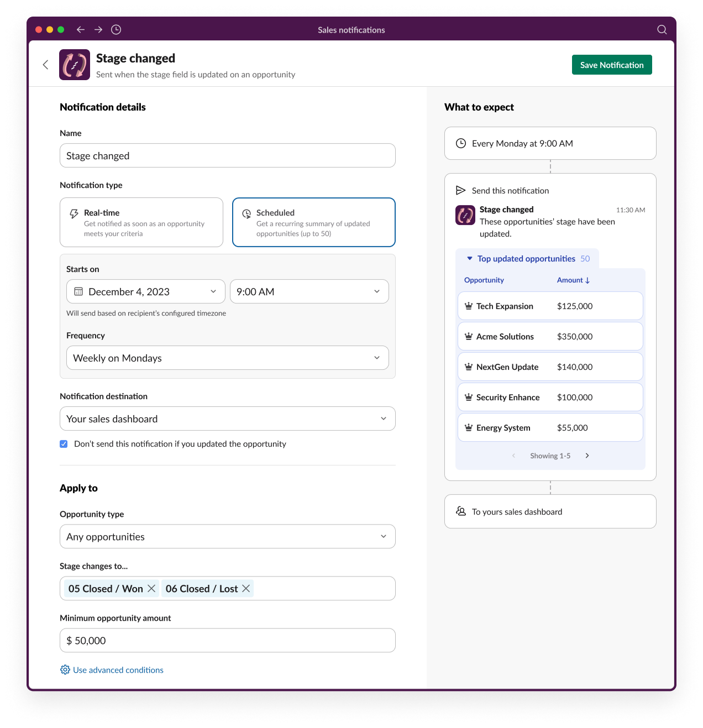Select the Scheduled notification type
Screen dimensions: 703x728
313,222
